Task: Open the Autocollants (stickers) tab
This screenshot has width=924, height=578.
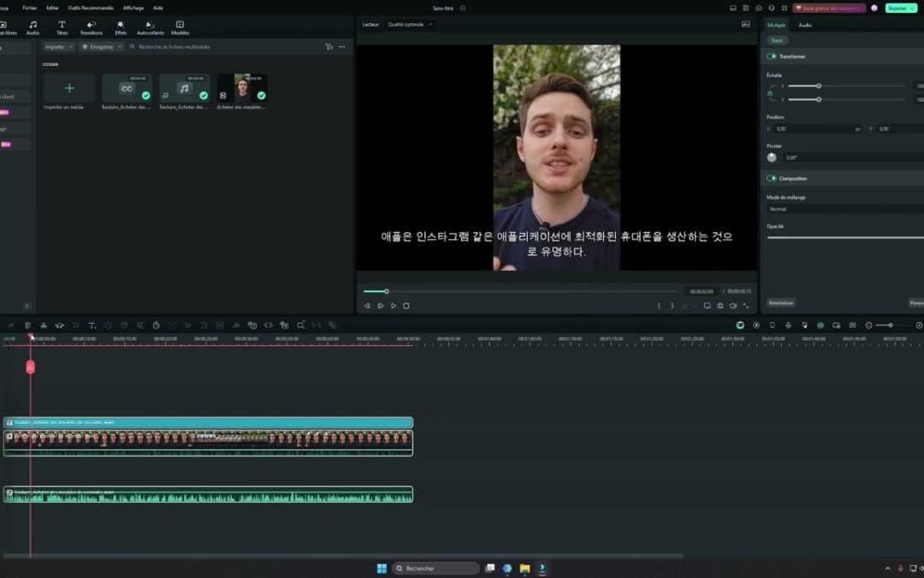Action: coord(151,27)
